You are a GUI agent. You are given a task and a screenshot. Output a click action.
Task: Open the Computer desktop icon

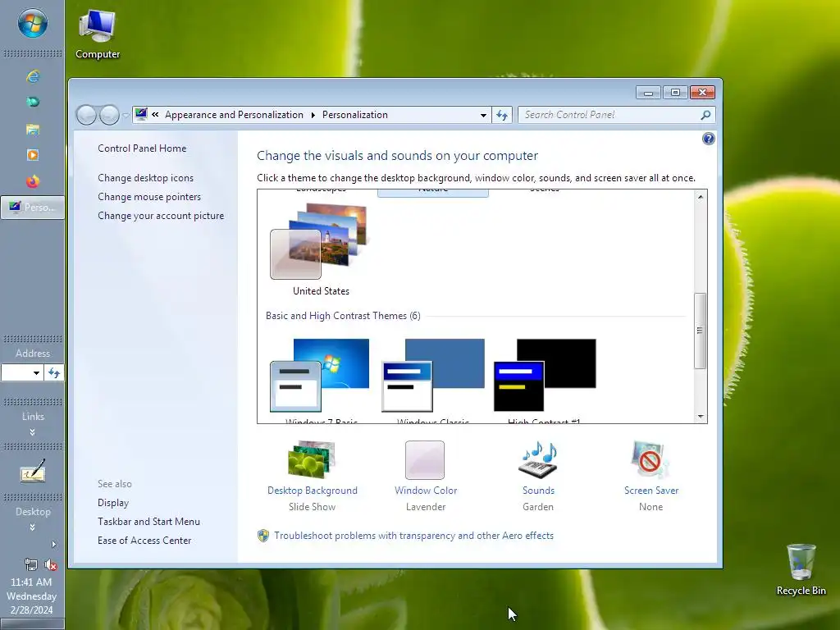(x=97, y=34)
